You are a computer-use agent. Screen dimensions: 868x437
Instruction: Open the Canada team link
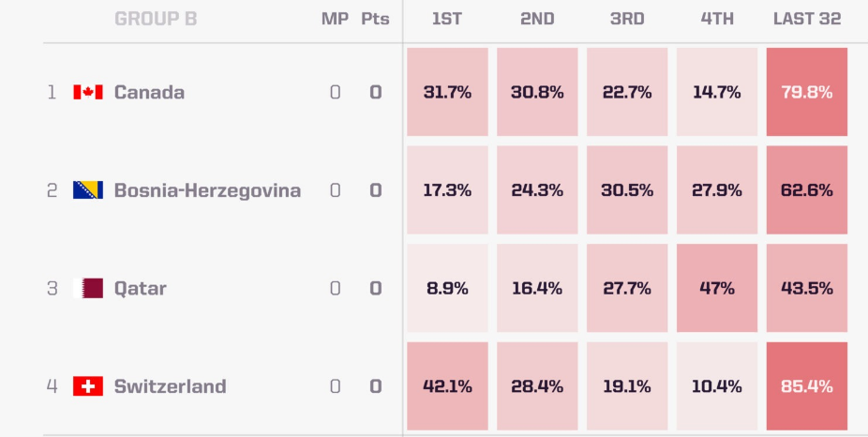tap(149, 92)
